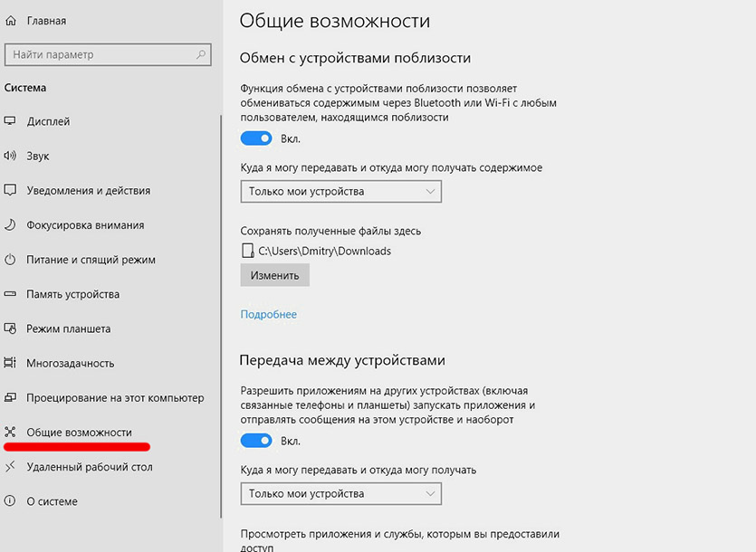The width and height of the screenshot is (756, 552).
Task: Click the Память устройства storage icon
Action: (x=11, y=294)
